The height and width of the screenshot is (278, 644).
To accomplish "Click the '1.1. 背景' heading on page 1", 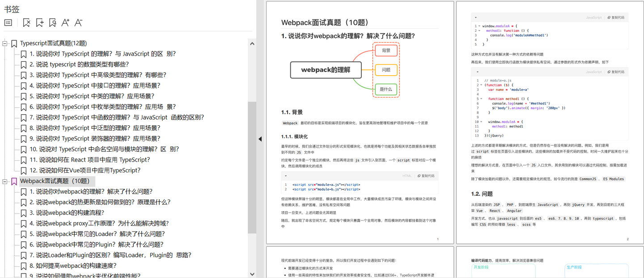I will coord(292,112).
